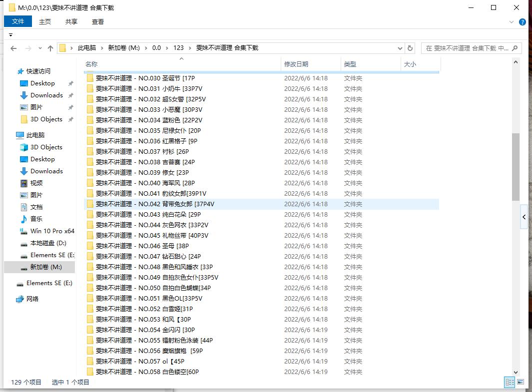Click folder icon of NO.031 小奶牛
532x392 pixels.
coord(90,89)
